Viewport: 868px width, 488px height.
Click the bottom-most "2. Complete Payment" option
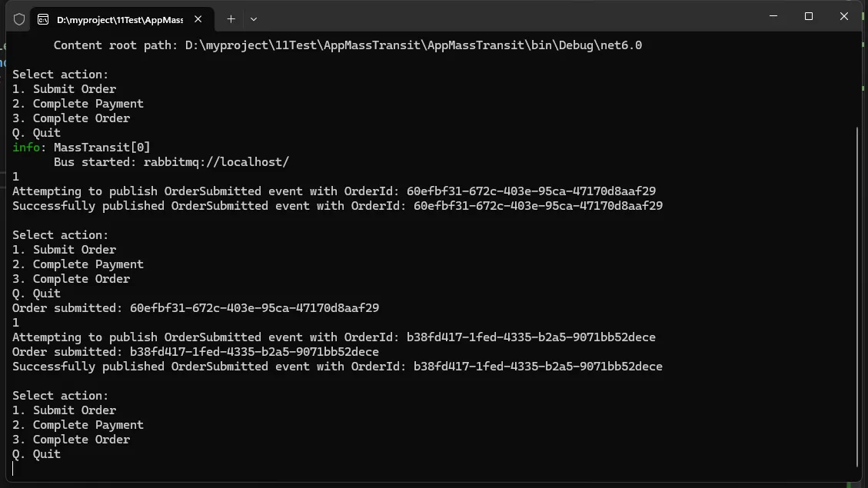(x=78, y=425)
